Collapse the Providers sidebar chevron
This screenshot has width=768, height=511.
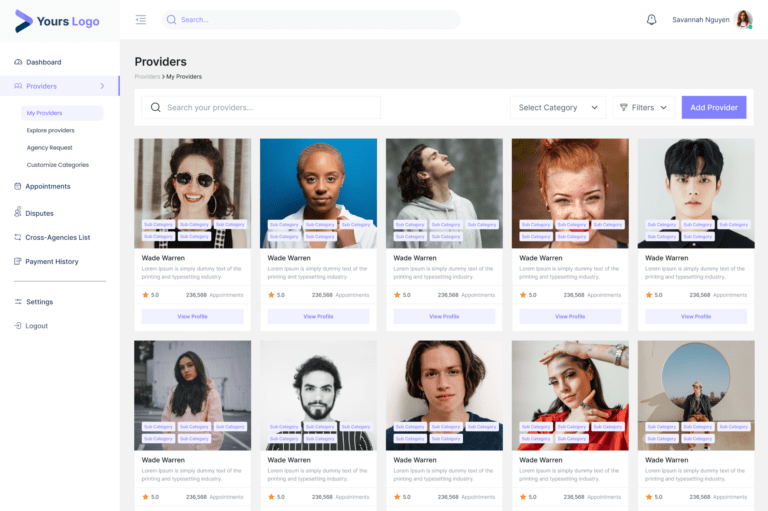point(102,86)
